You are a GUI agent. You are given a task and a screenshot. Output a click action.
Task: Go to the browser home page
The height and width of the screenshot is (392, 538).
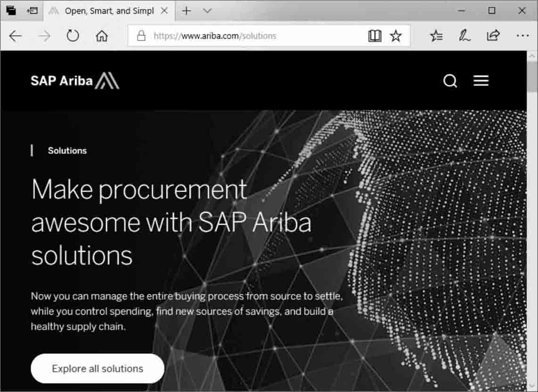tap(101, 36)
